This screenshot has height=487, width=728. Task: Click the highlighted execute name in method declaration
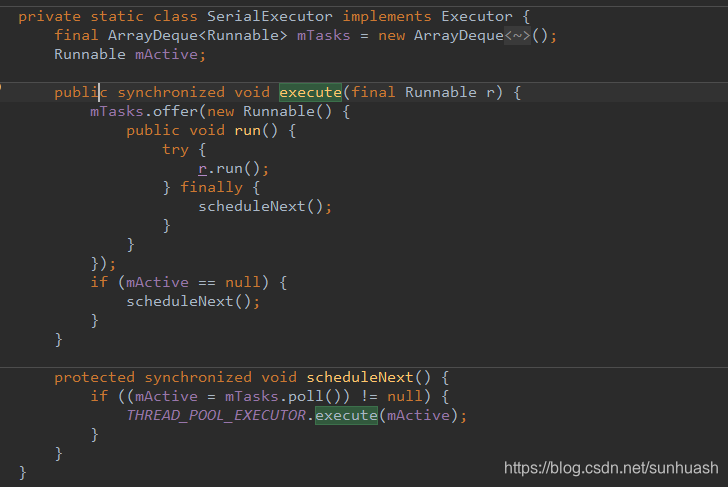click(310, 92)
